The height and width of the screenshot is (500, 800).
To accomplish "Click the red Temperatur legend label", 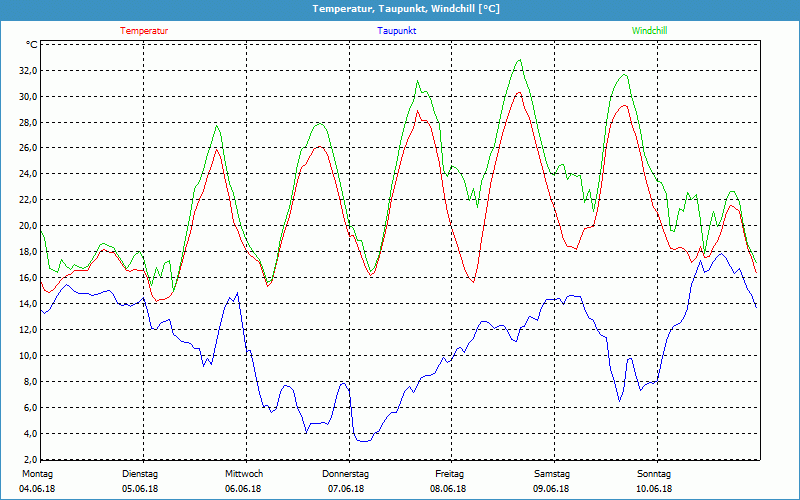I will (x=144, y=31).
